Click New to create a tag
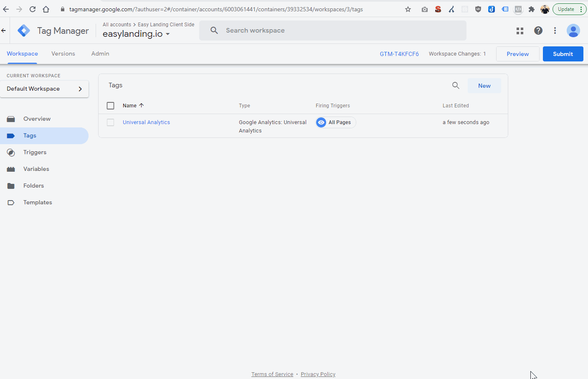 [484, 86]
